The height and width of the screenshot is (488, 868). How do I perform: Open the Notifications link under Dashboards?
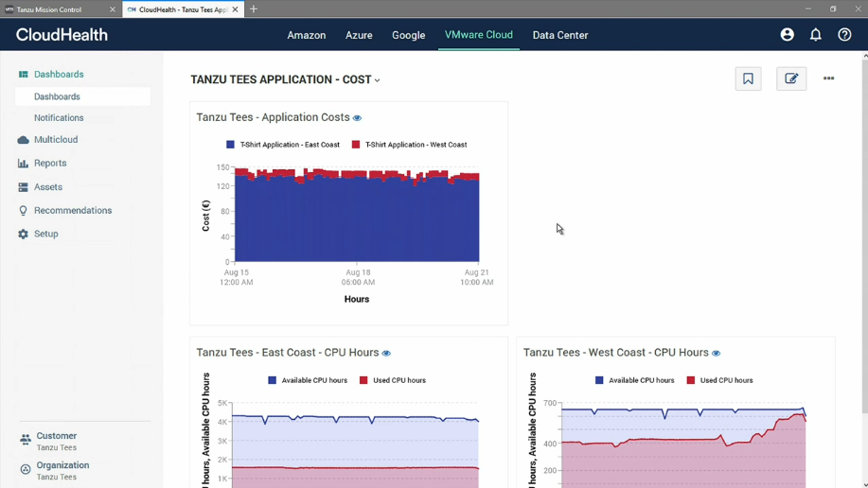click(59, 118)
